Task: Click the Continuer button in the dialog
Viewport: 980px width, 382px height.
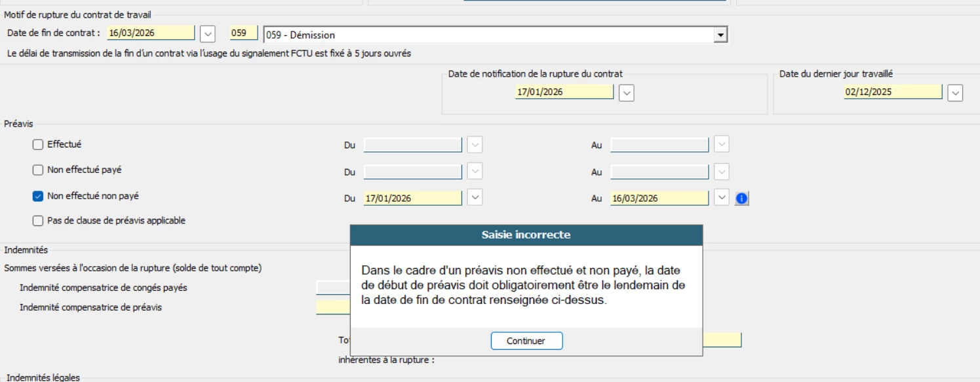Action: tap(526, 341)
